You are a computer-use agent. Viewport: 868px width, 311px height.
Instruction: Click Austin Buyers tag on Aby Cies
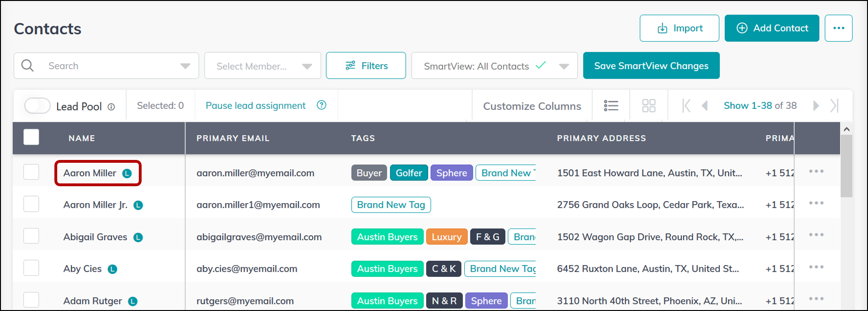(387, 269)
